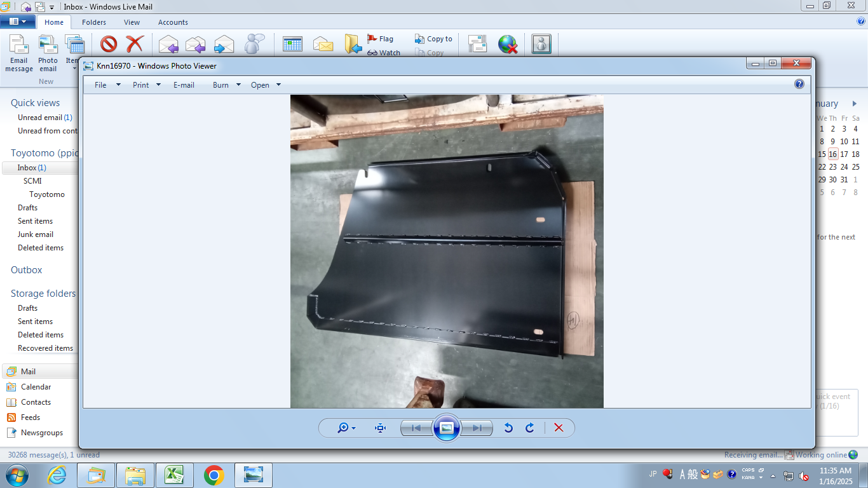This screenshot has width=868, height=488.
Task: Open the SCMI subfolder
Action: [x=32, y=181]
